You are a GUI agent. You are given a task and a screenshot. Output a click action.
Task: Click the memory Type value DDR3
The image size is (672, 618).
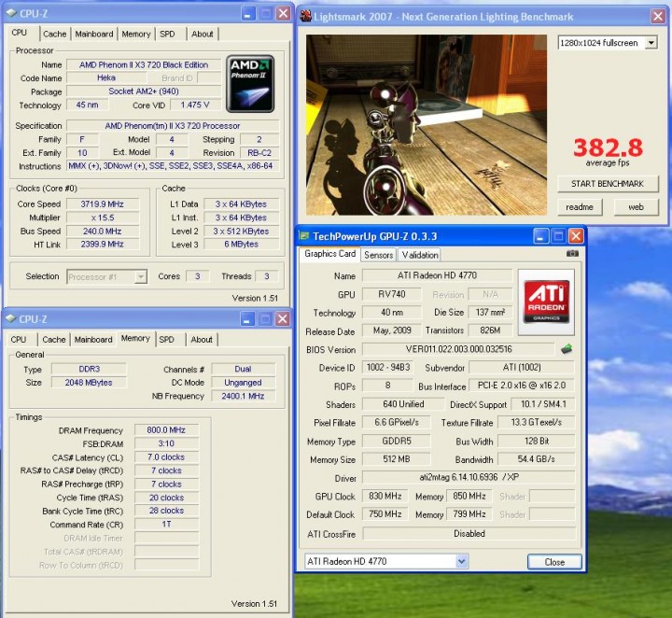[x=90, y=369]
